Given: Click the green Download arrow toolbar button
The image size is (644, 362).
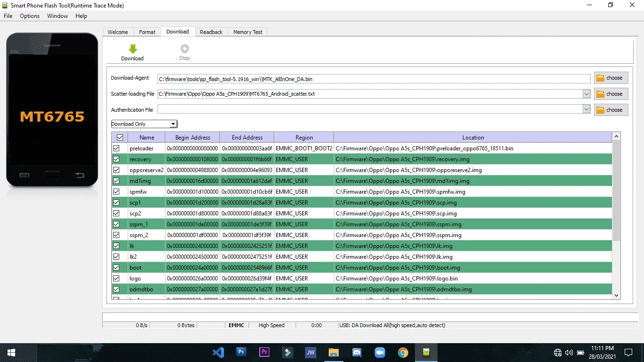Looking at the screenshot, I should coord(132,52).
